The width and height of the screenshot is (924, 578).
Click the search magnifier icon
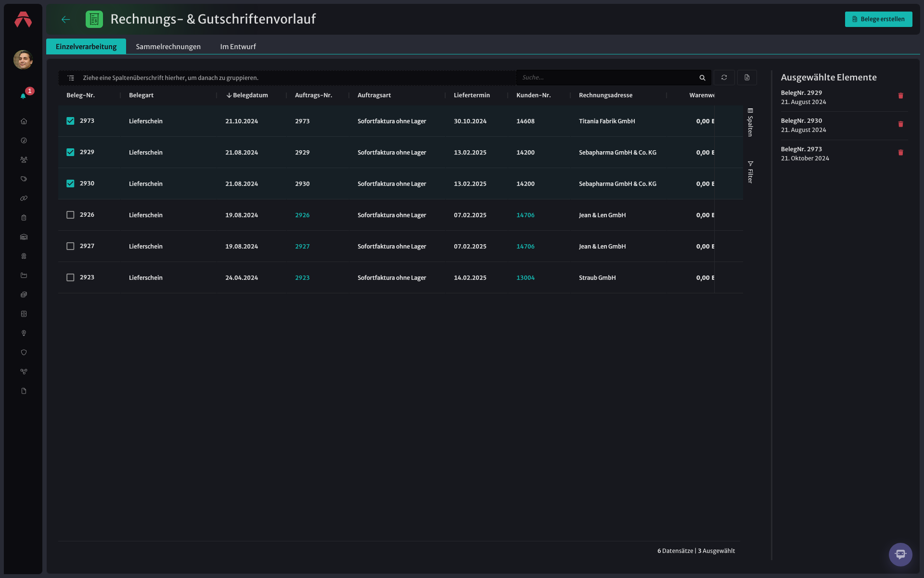pos(702,78)
